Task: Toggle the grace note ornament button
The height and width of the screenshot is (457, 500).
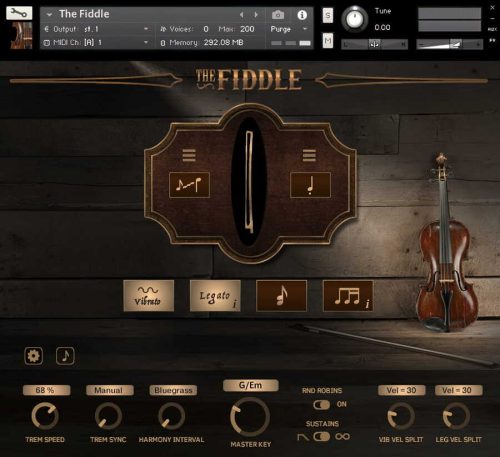Action: tap(281, 296)
